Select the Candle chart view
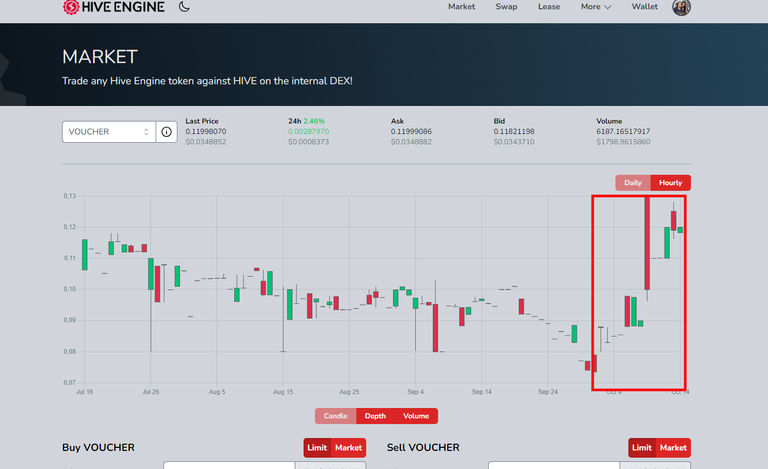 point(336,416)
